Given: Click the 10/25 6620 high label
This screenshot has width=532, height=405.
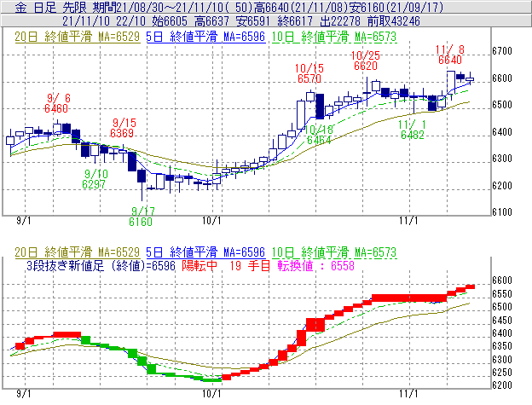Looking at the screenshot, I should click(x=366, y=61).
